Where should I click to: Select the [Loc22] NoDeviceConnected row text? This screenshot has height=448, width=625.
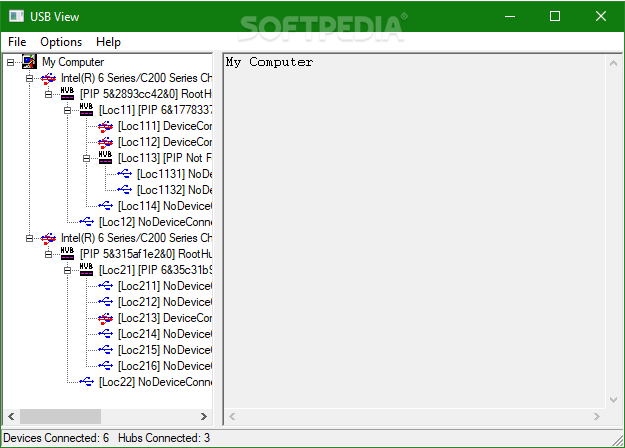point(155,382)
